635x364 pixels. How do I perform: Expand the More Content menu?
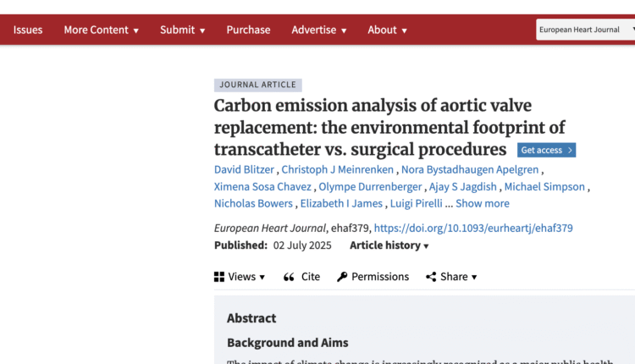tap(102, 30)
